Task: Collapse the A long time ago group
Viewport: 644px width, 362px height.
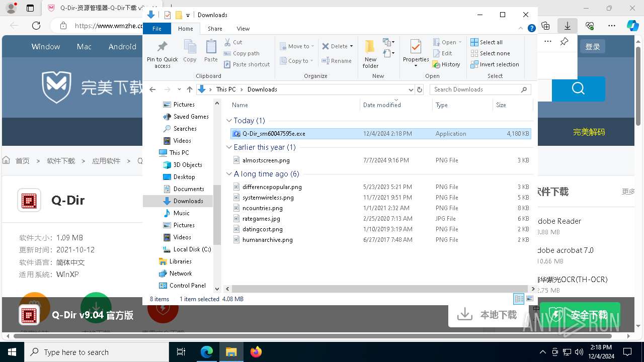Action: coord(229,174)
